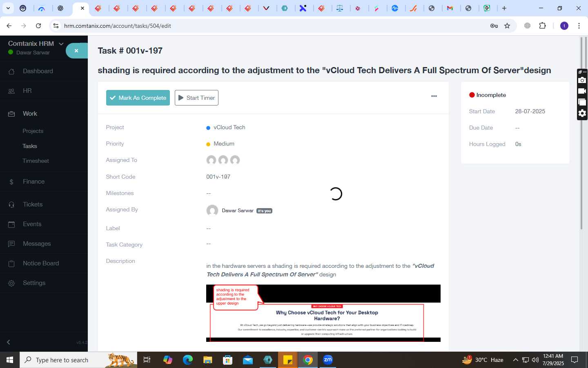Open the volume control in system tray

(535, 360)
